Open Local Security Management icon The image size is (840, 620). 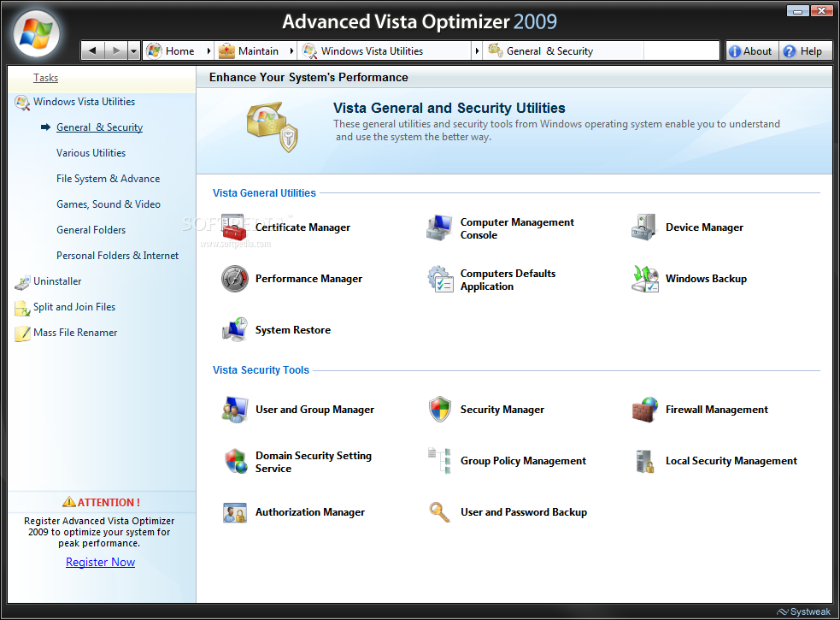coord(644,461)
